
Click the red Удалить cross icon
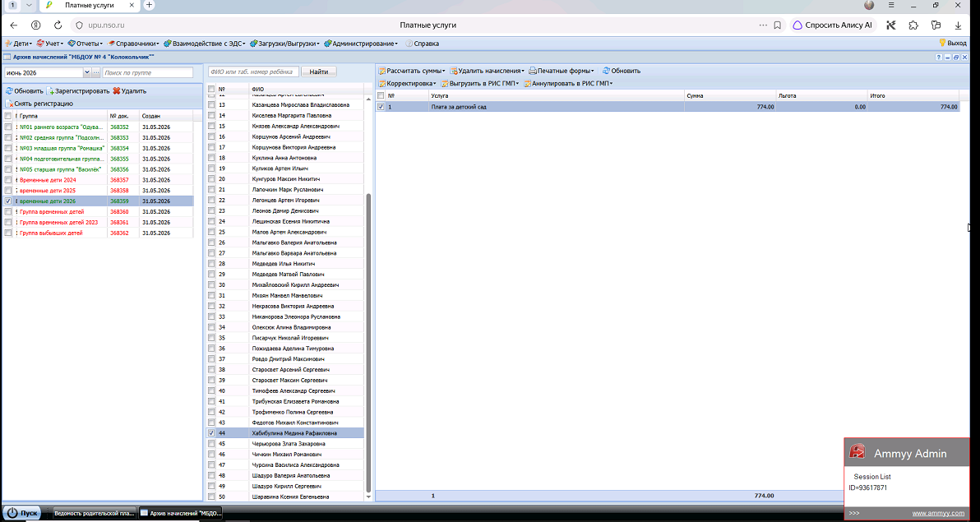tap(116, 91)
